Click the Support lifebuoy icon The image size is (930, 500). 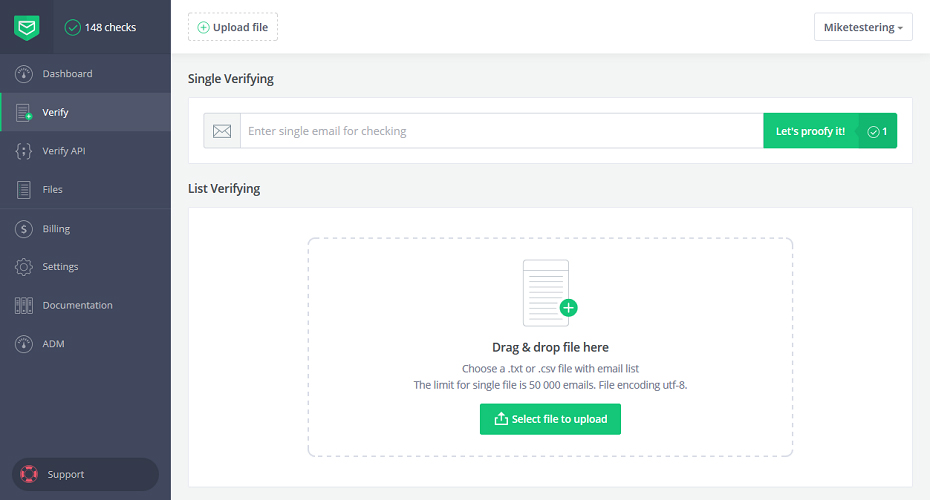pos(29,474)
